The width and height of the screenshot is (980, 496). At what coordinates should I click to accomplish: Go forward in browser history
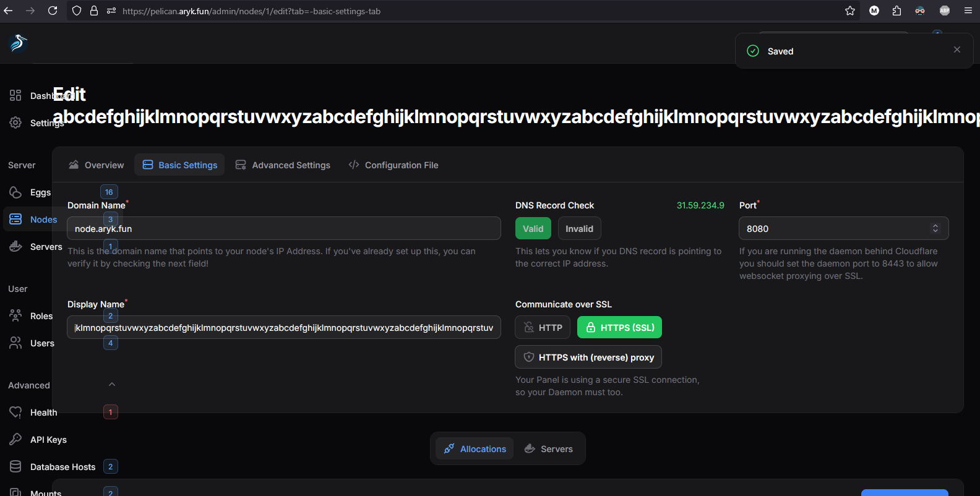click(x=30, y=11)
